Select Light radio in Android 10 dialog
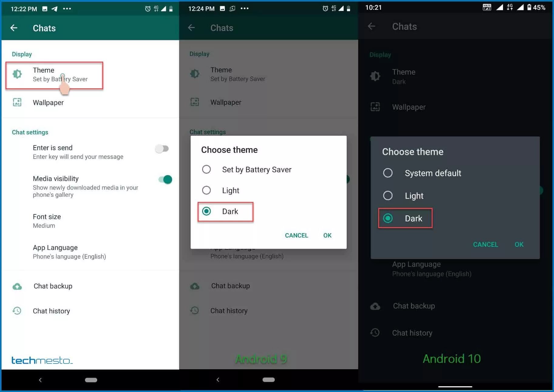 388,195
